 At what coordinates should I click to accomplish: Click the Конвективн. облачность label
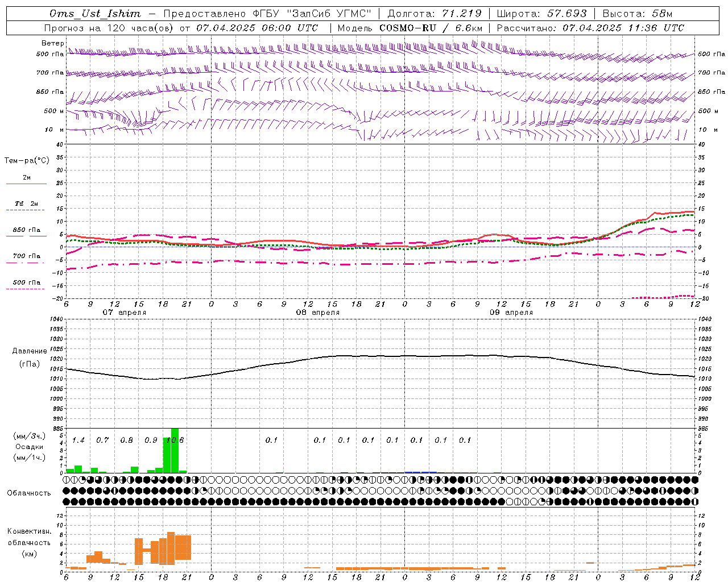point(29,537)
